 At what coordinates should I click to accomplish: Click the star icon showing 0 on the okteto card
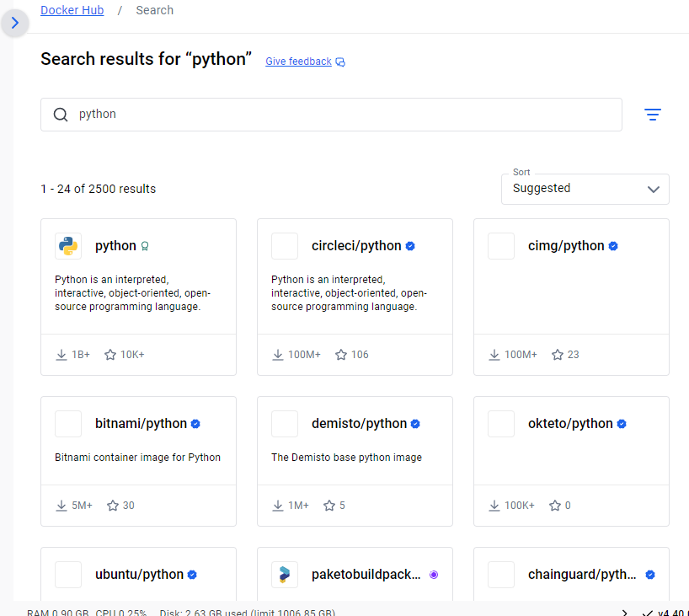point(555,506)
